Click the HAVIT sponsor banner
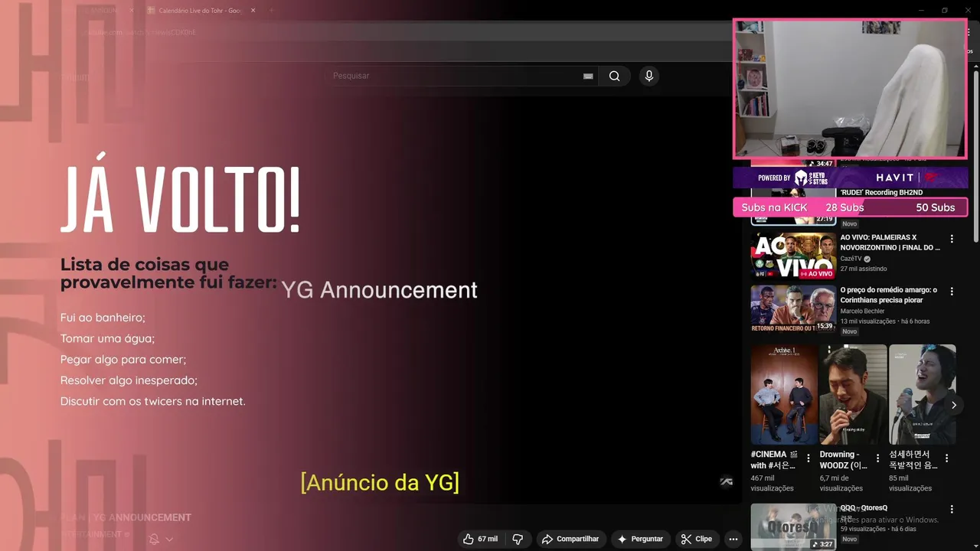Image resolution: width=980 pixels, height=551 pixels. 850,178
